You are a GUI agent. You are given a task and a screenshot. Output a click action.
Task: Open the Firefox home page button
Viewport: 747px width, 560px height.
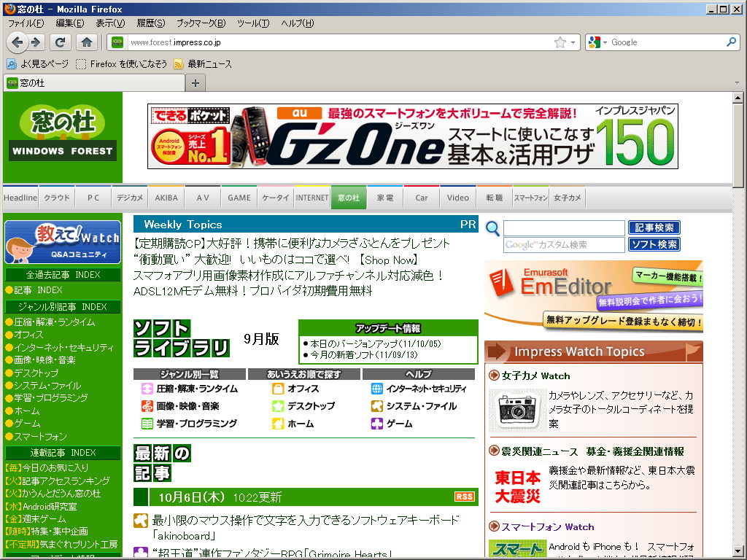coord(87,42)
